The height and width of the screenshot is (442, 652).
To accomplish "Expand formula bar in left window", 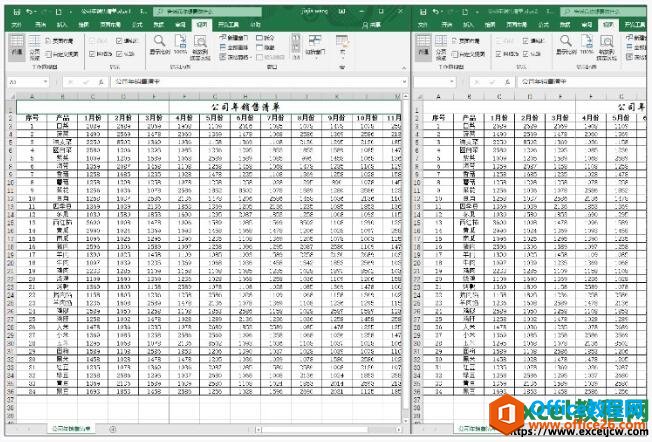I will [404, 82].
